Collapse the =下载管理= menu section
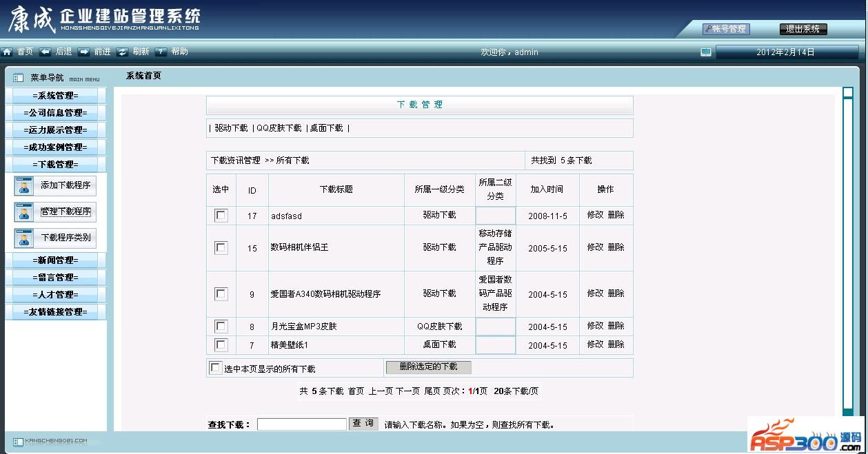The height and width of the screenshot is (454, 868). pos(56,165)
